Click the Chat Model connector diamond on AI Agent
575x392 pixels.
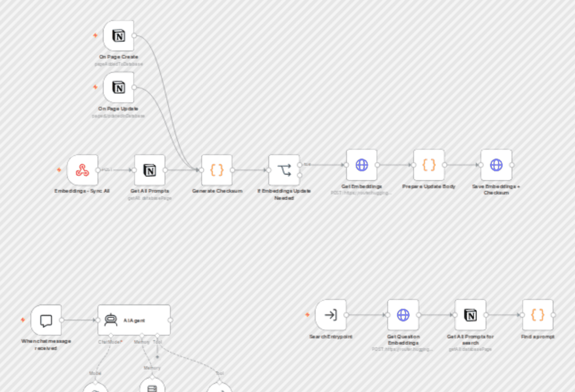(x=111, y=335)
